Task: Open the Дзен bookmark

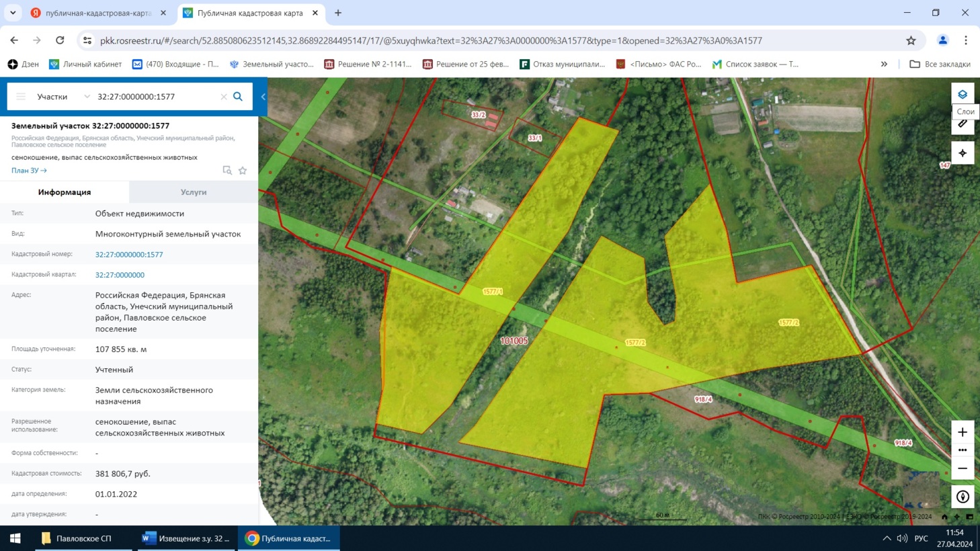Action: tap(24, 65)
